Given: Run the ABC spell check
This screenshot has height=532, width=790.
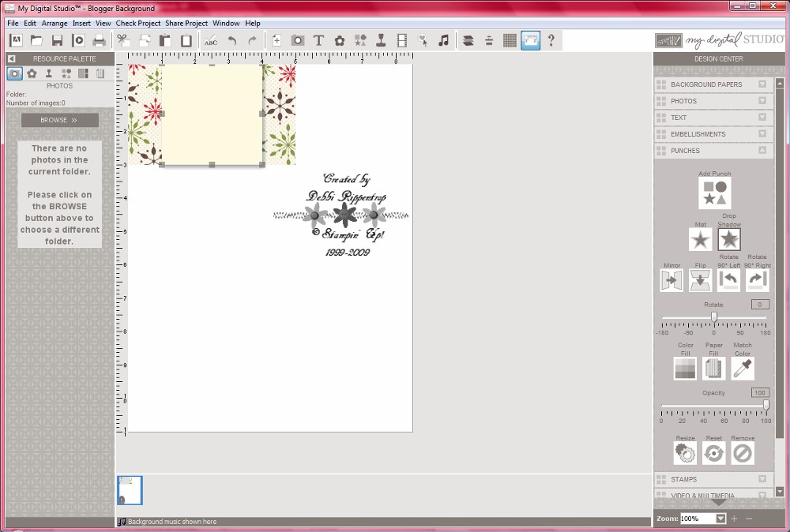Looking at the screenshot, I should click(x=211, y=40).
